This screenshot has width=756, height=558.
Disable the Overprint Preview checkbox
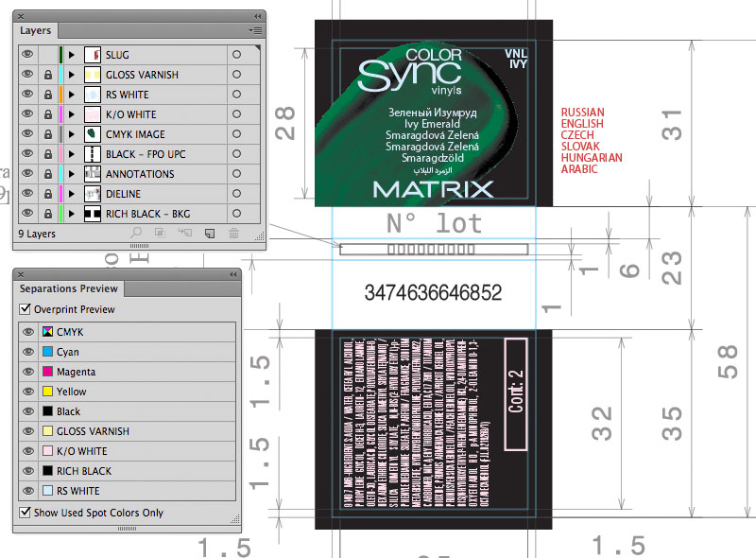tap(23, 309)
